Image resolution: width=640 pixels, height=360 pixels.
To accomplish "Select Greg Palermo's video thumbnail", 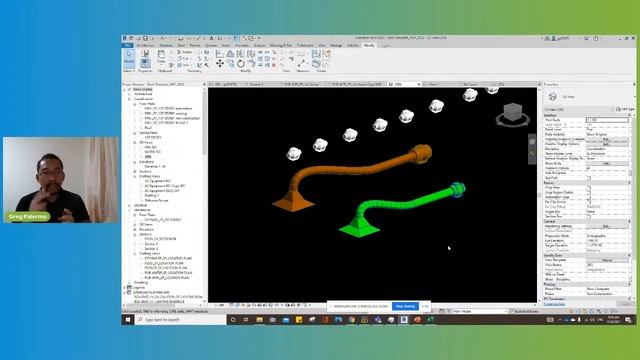I will coord(61,180).
